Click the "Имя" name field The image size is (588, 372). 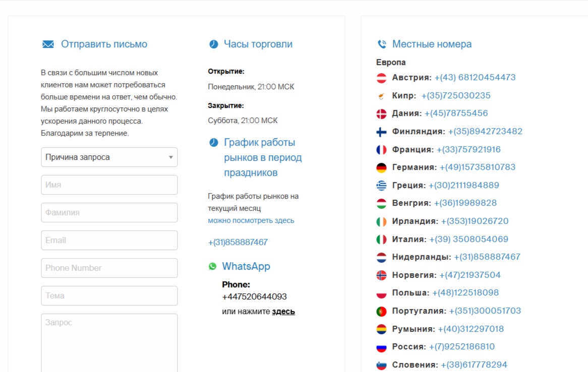(109, 184)
